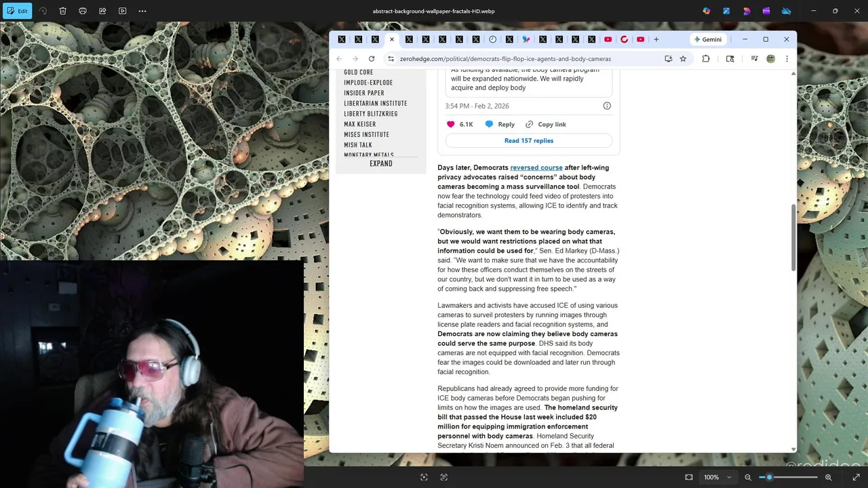Viewport: 868px width, 488px height.
Task: Go back in Chrome
Action: pos(340,59)
